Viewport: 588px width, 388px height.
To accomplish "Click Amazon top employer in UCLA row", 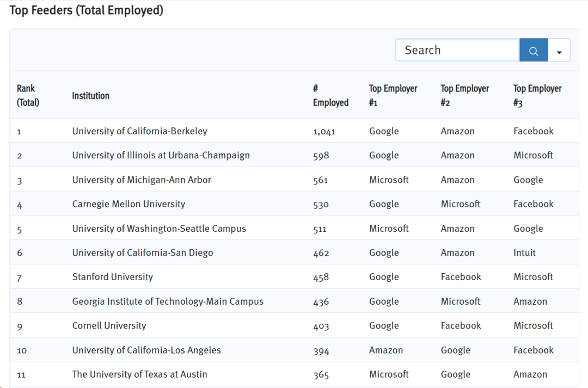I will point(386,350).
